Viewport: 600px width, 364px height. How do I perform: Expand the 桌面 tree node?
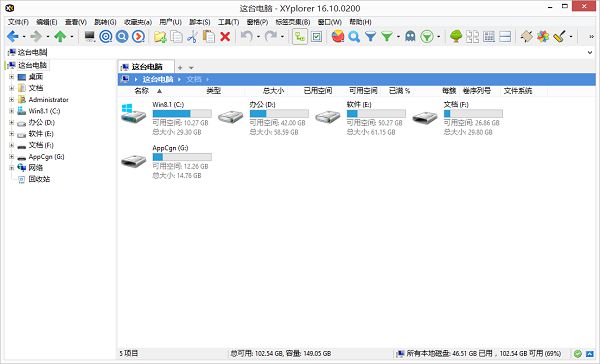coord(11,77)
